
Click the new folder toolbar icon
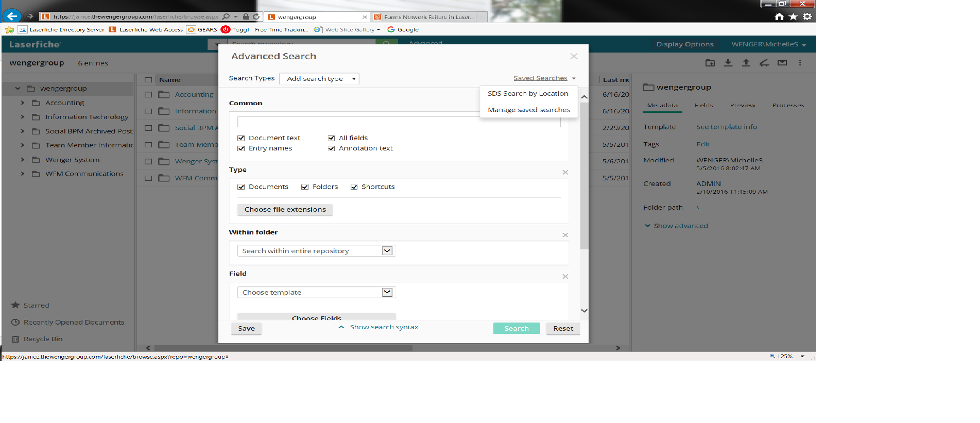coord(710,63)
